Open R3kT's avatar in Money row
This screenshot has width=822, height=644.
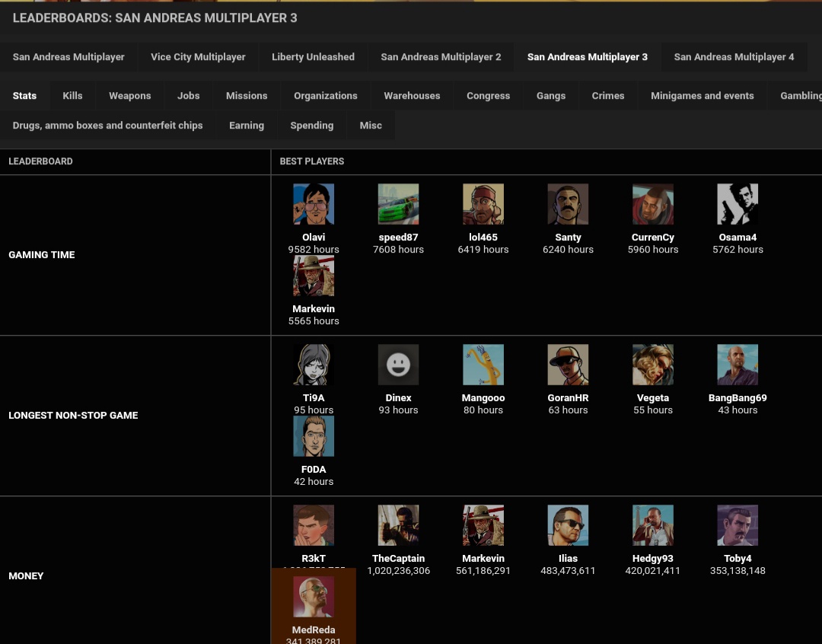pos(314,525)
